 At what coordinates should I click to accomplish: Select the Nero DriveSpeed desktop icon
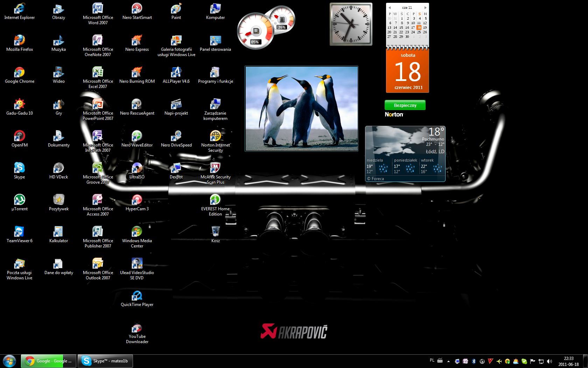click(x=176, y=139)
